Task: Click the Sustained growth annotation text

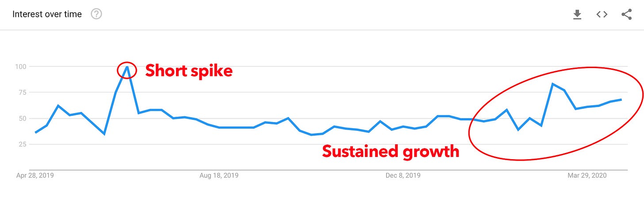Action: pos(391,151)
